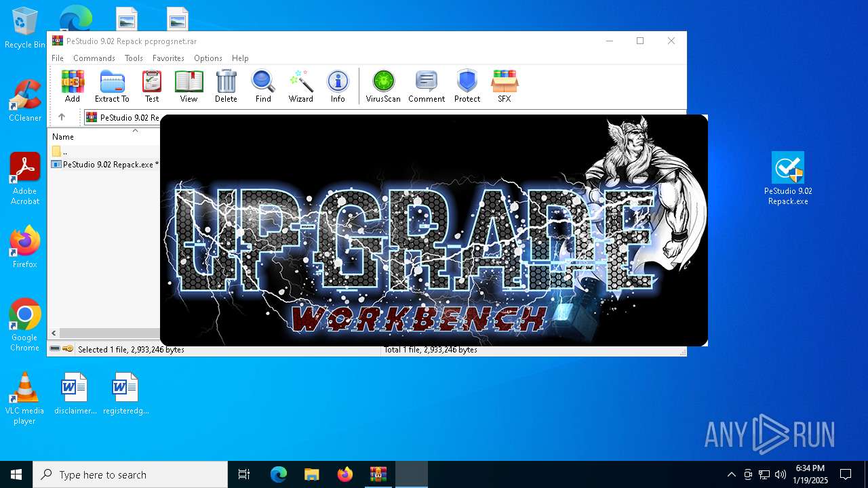Image resolution: width=868 pixels, height=488 pixels.
Task: Click the volume speaker tray icon
Action: click(x=780, y=474)
